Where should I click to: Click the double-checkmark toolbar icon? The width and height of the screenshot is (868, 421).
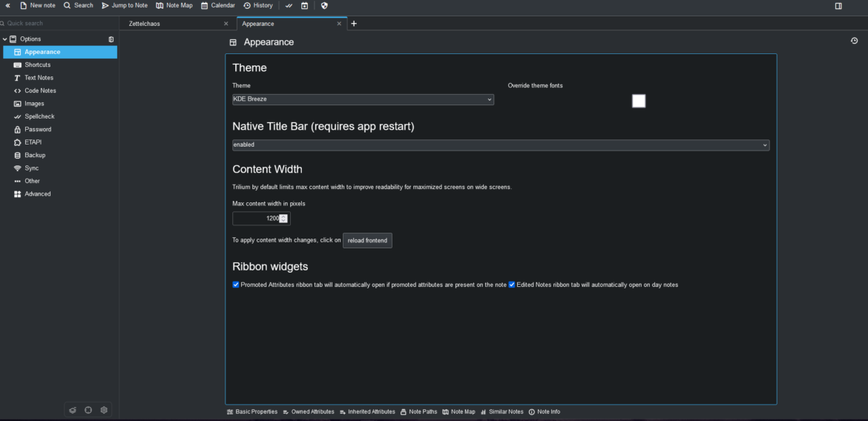click(289, 5)
